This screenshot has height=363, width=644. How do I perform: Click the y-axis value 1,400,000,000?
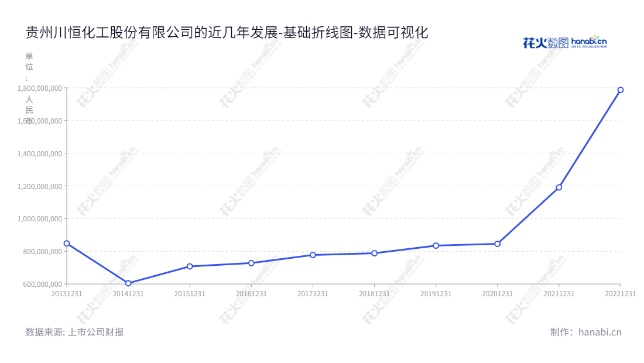(40, 153)
